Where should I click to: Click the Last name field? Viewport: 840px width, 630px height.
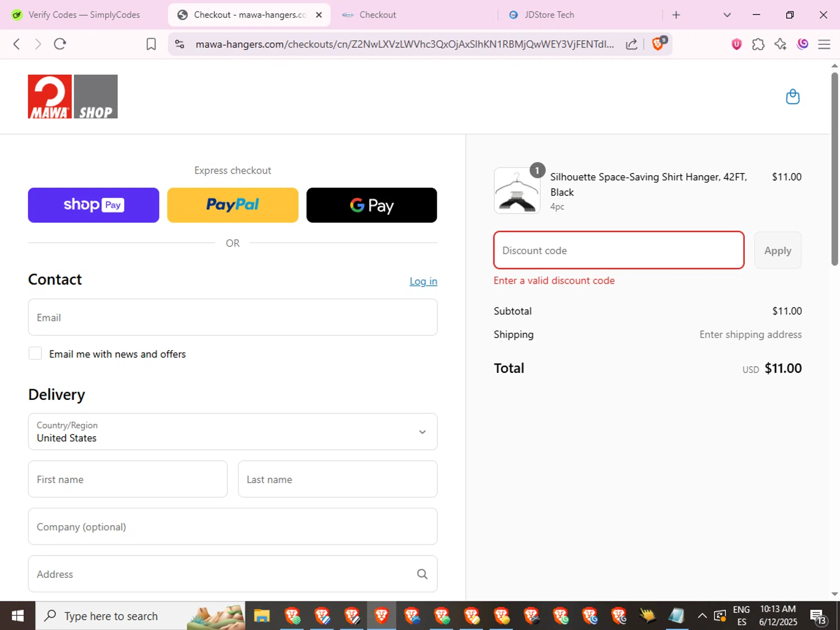(338, 479)
